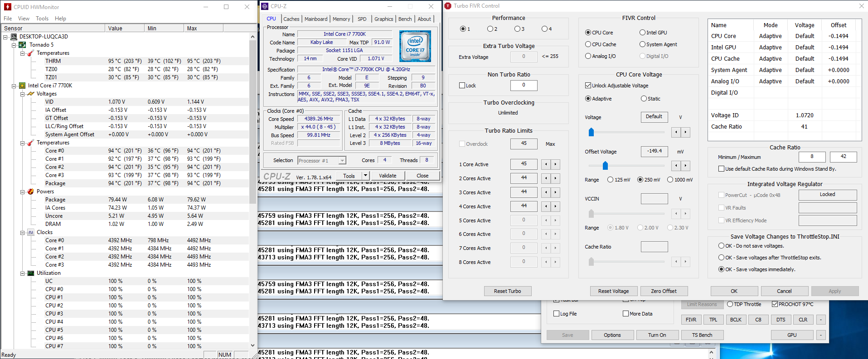Click the Offset Voltage slider handle
The width and height of the screenshot is (868, 359).
coord(605,166)
